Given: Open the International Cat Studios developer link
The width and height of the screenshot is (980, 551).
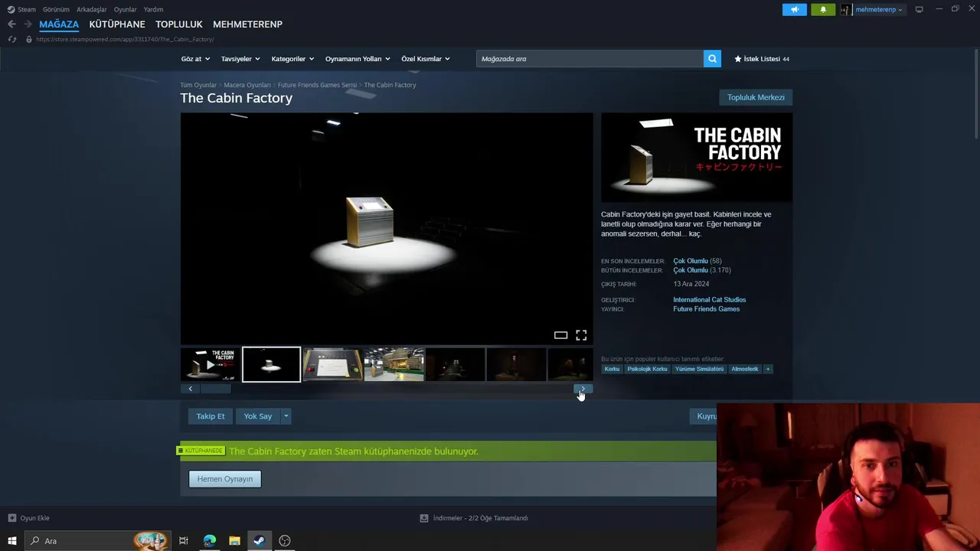Looking at the screenshot, I should point(709,300).
